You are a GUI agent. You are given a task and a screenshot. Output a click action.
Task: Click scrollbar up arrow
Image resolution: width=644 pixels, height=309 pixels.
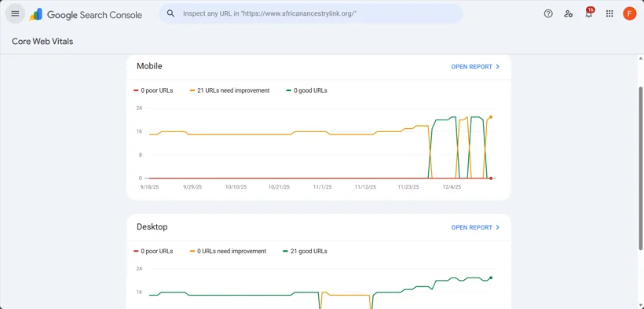click(641, 58)
